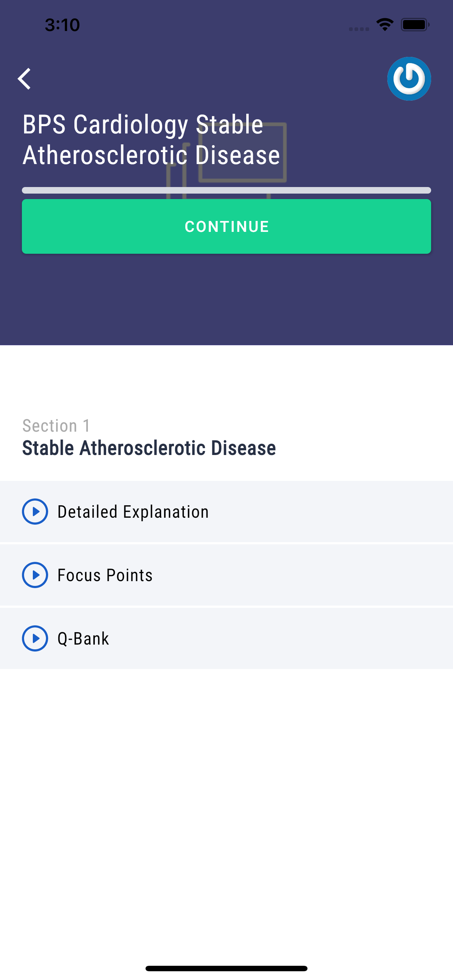Select the Q-Bank row

(x=226, y=638)
